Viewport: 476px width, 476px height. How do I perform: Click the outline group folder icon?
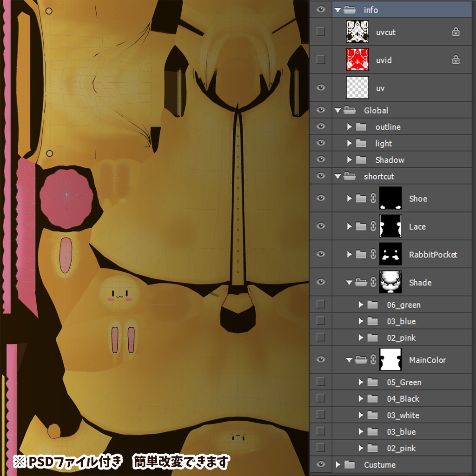[x=361, y=126]
